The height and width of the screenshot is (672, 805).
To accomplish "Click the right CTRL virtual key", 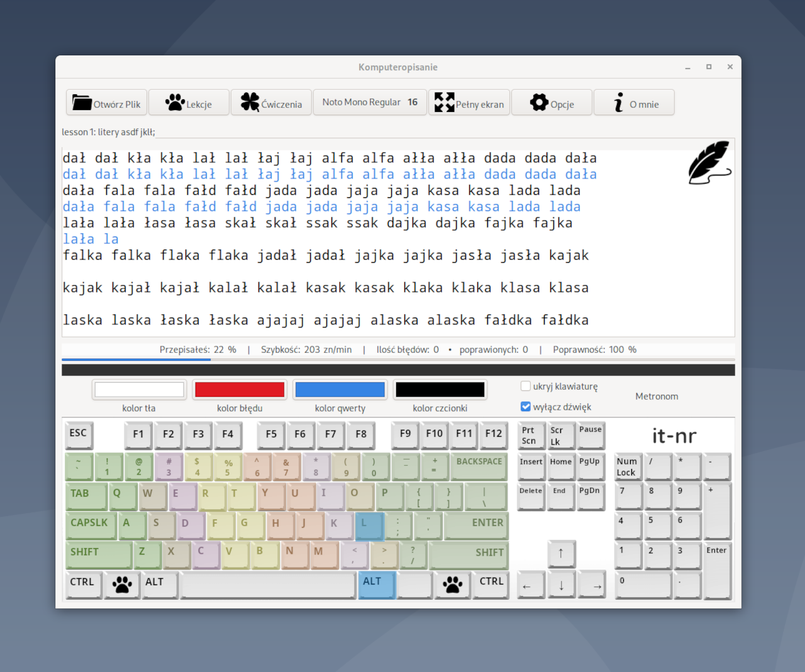I will tap(491, 585).
